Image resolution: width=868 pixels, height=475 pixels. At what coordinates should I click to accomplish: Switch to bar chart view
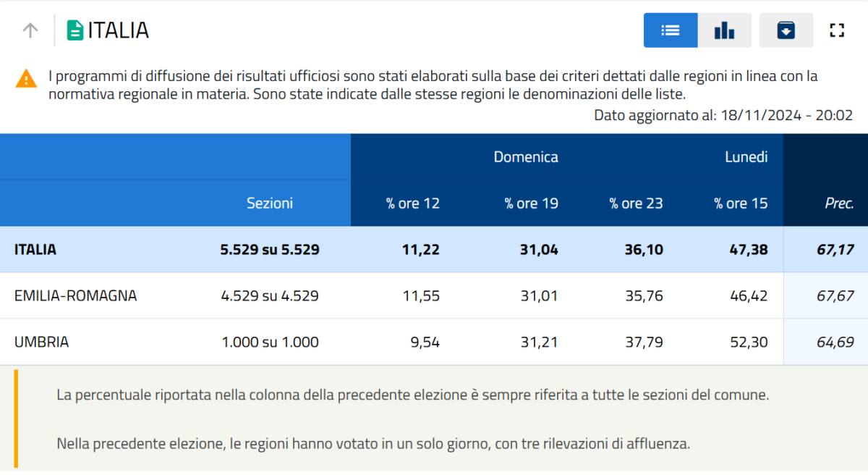724,30
